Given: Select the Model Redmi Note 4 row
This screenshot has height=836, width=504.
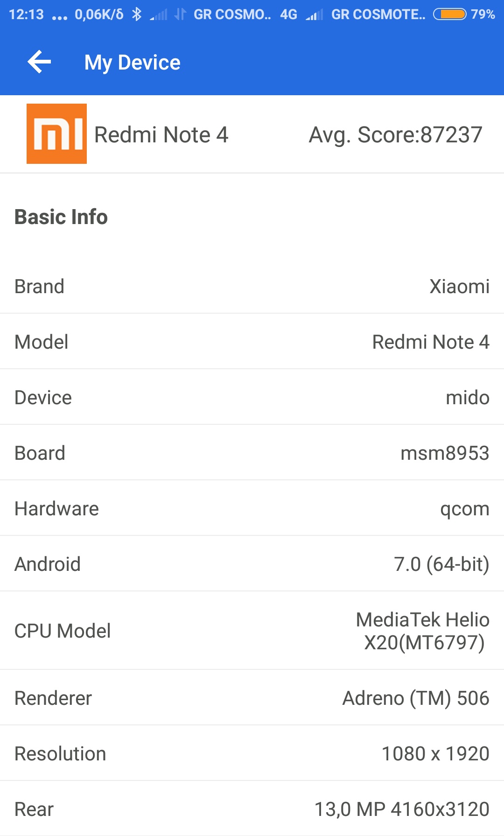Looking at the screenshot, I should pos(252,342).
